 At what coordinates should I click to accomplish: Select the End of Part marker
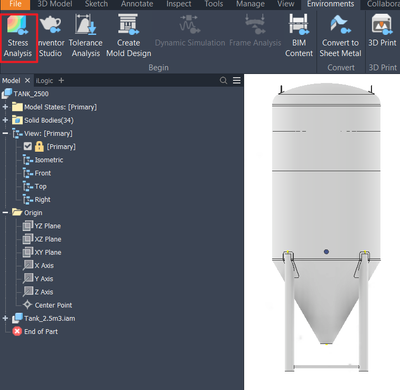tap(35, 331)
